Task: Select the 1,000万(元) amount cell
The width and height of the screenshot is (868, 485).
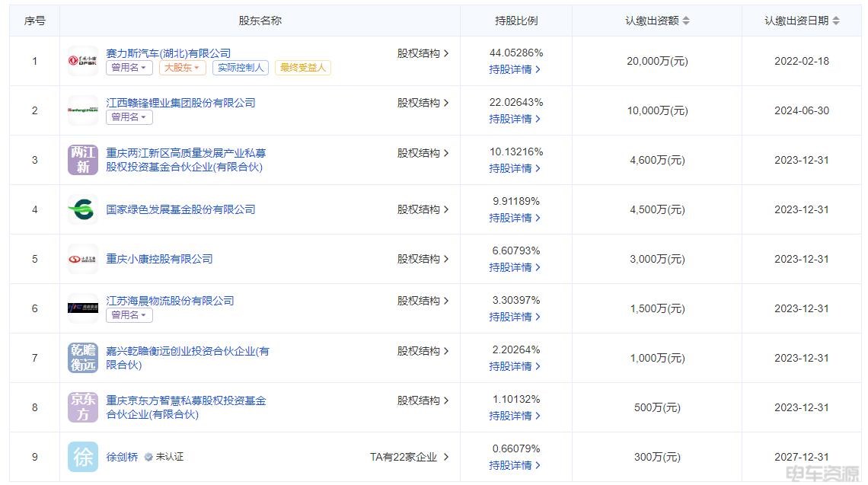Action: pos(657,358)
